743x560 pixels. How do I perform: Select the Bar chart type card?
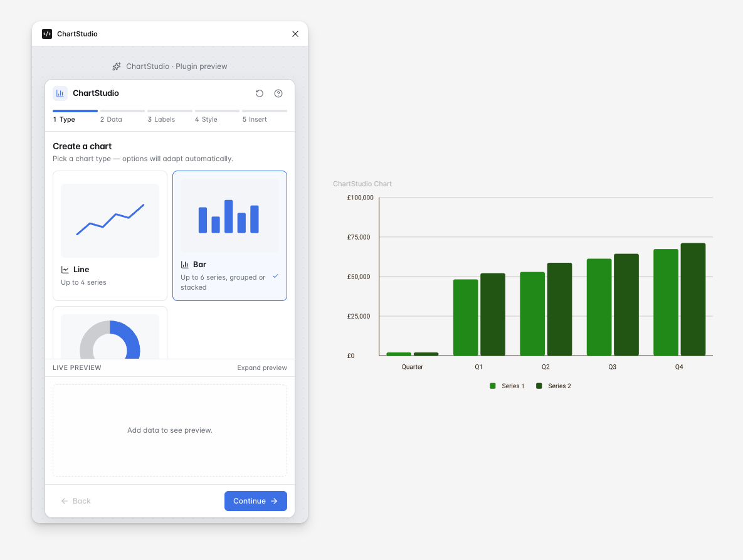[230, 236]
